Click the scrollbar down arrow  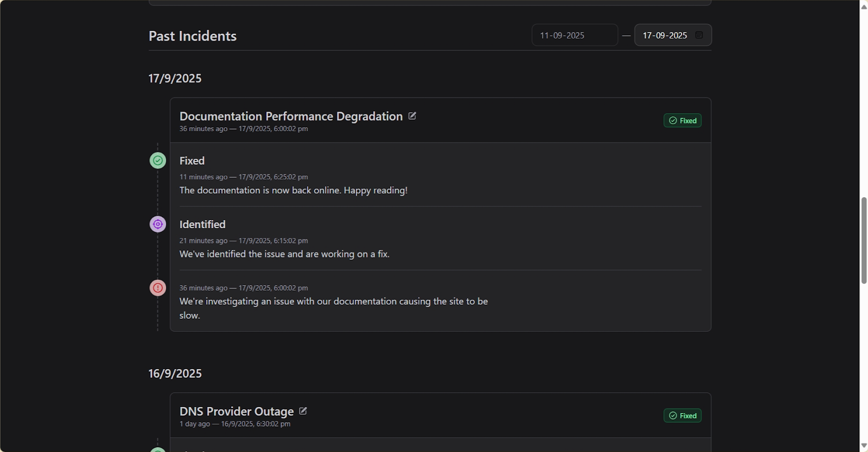click(864, 445)
